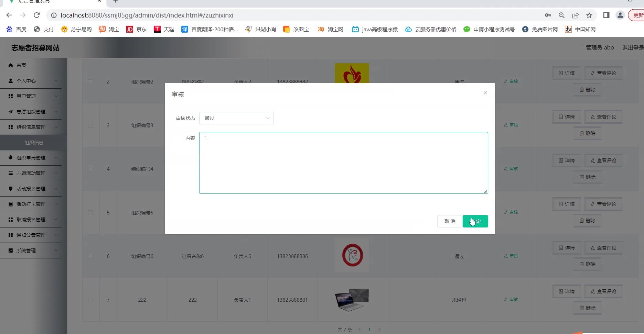This screenshot has width=644, height=334.
Task: Expand the 通知公告管理 sidebar menu
Action: click(31, 235)
